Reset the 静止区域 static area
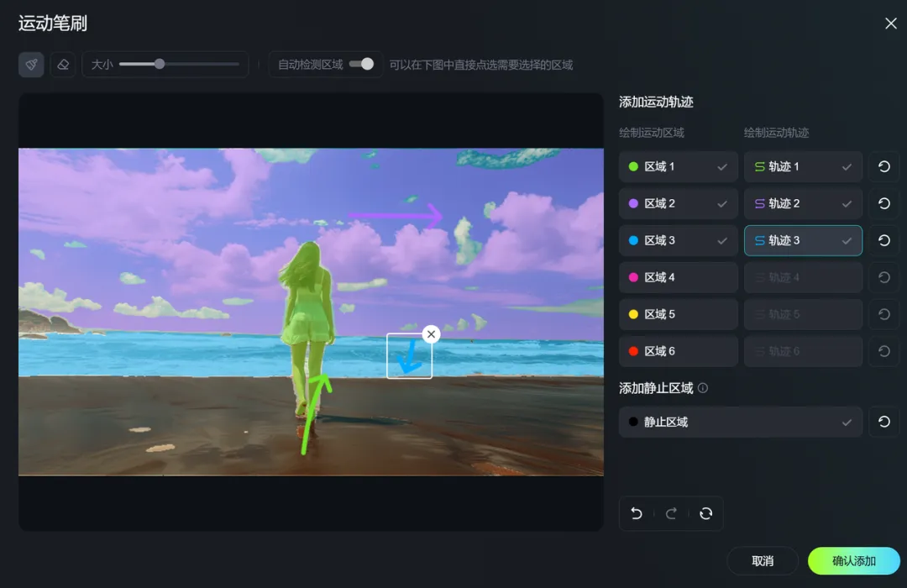907x588 pixels. tap(883, 422)
